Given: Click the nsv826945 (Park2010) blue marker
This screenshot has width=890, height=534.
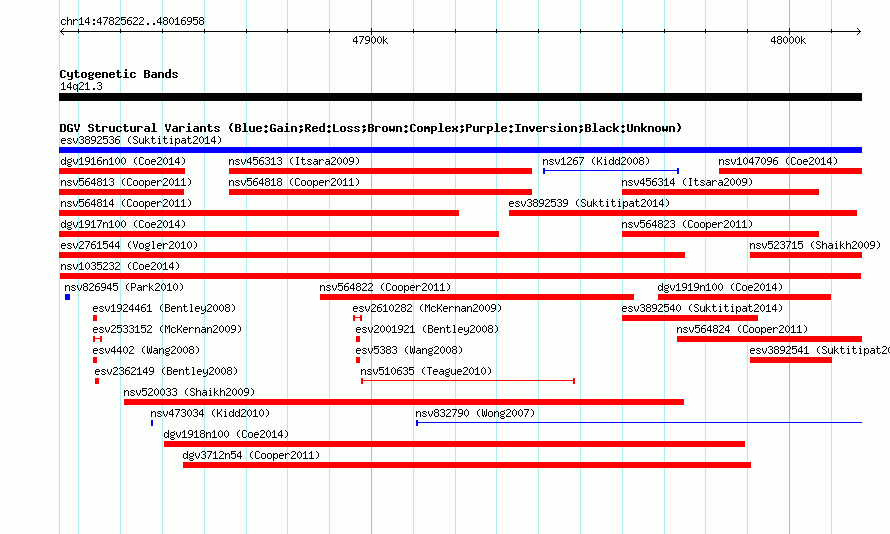Looking at the screenshot, I should [68, 297].
